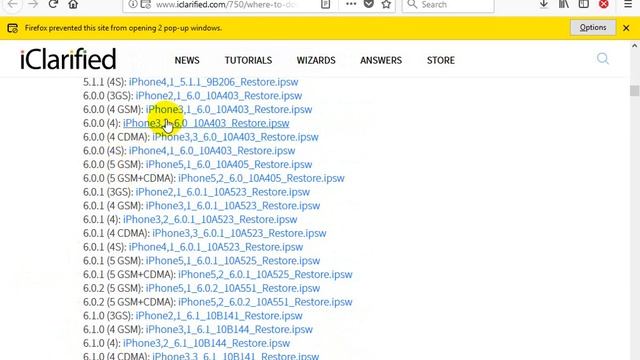Show sidebars icon in toolbar
This screenshot has width=640, height=360.
[584, 4]
